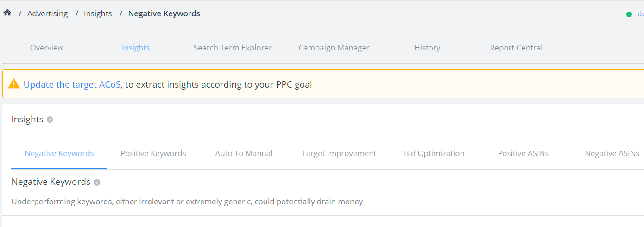Switch to Positive Keywords sub-tab
The image size is (644, 227).
tap(153, 153)
